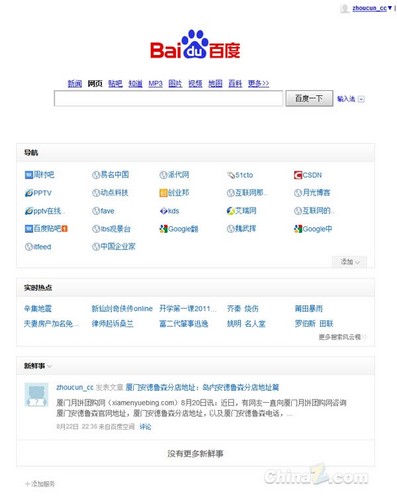Click the feed post avatar thumbnail
This screenshot has width=397, height=500.
coord(36,395)
